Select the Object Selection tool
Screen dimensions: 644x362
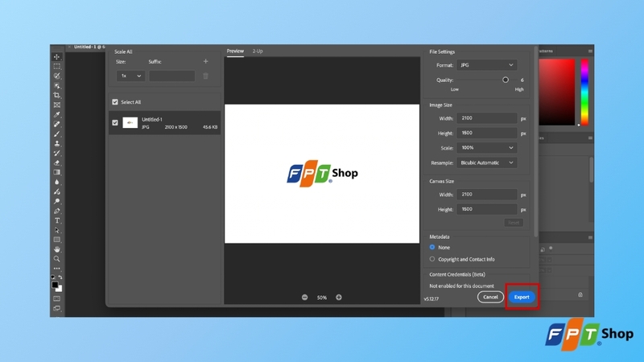click(x=56, y=86)
